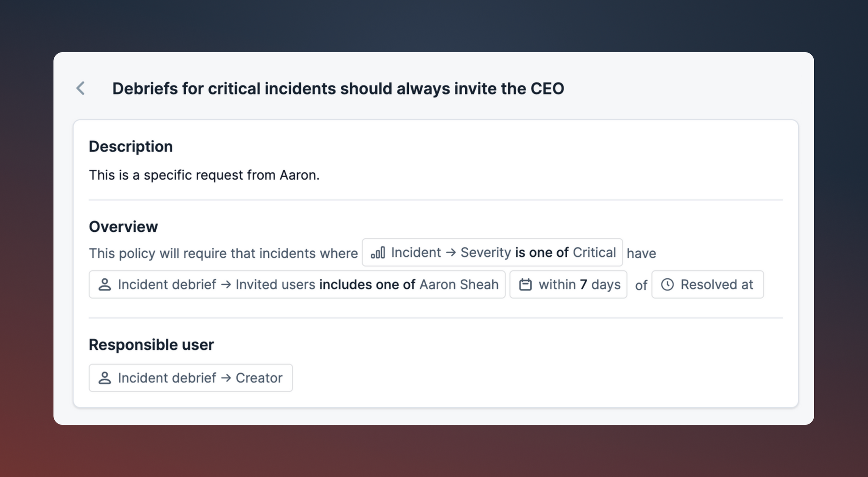Click the person icon in Responsible user
The width and height of the screenshot is (868, 477).
[x=105, y=378]
